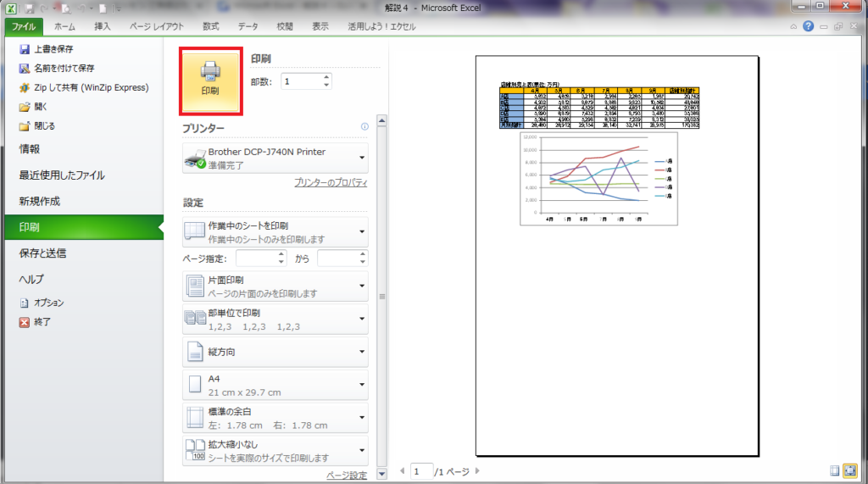
Task: Increase the 部数 copies count
Action: 326,77
